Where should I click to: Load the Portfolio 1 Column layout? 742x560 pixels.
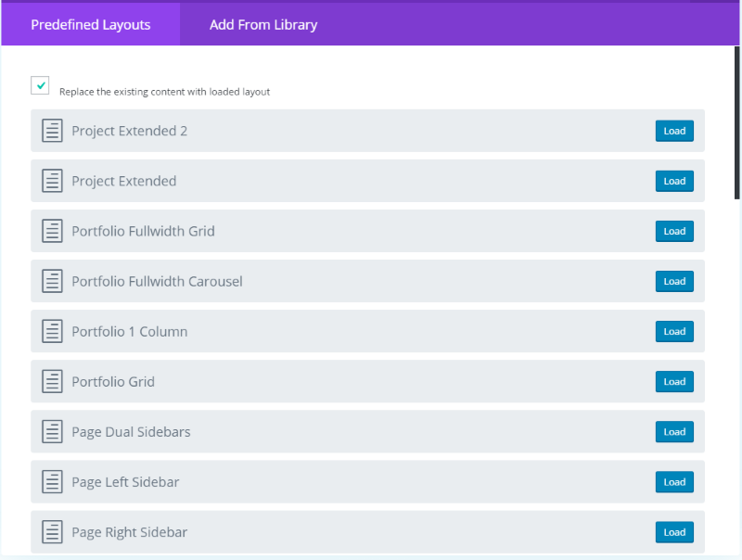pyautogui.click(x=674, y=332)
